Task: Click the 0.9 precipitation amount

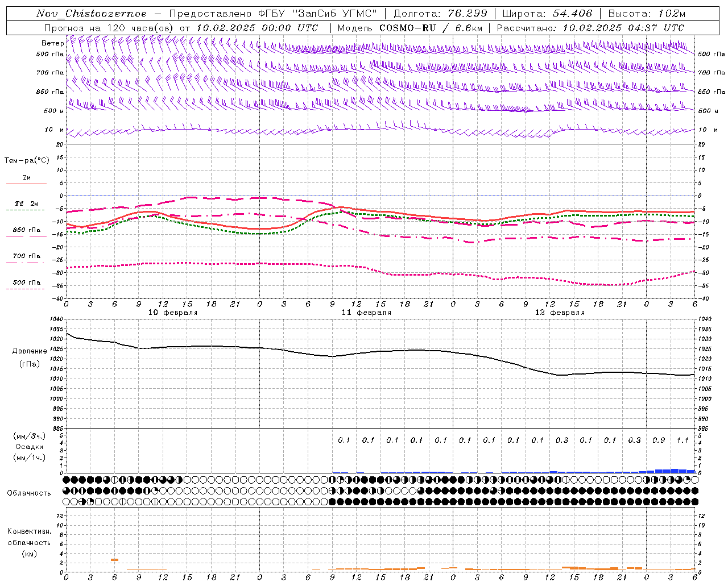Action: click(x=659, y=440)
